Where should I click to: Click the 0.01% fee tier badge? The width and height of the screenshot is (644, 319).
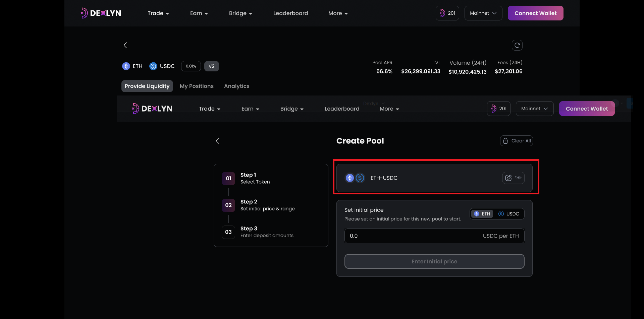[x=191, y=66]
